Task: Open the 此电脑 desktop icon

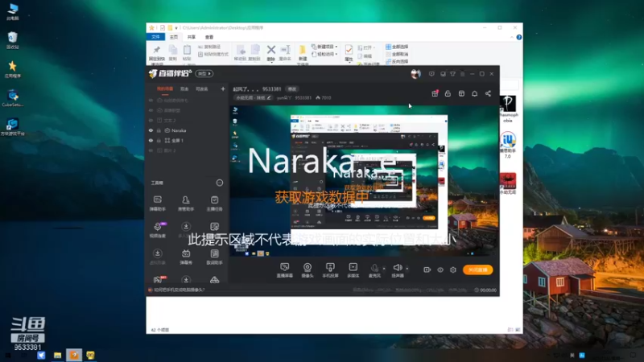Action: 12,12
